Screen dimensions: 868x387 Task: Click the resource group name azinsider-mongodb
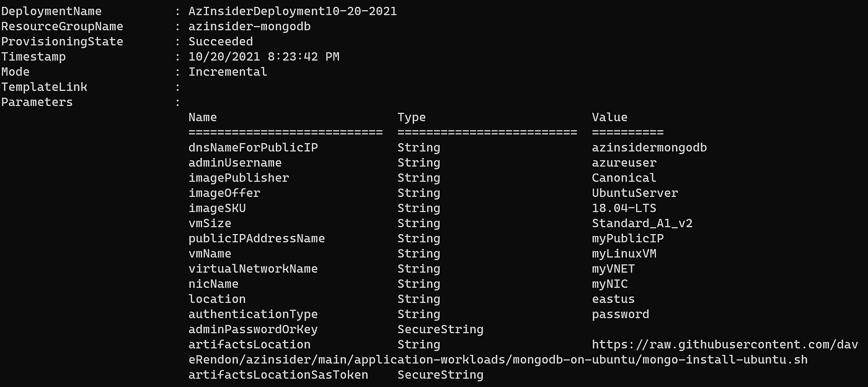point(250,27)
